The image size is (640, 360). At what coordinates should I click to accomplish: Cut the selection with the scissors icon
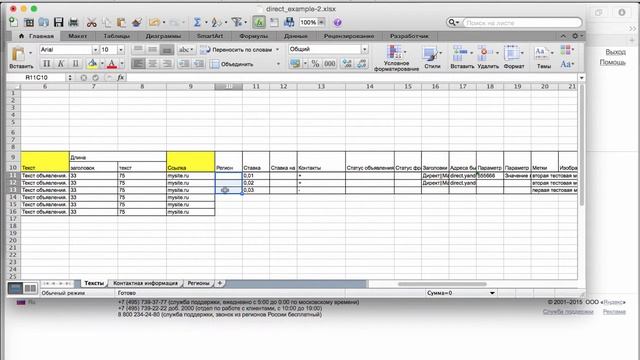click(x=91, y=22)
